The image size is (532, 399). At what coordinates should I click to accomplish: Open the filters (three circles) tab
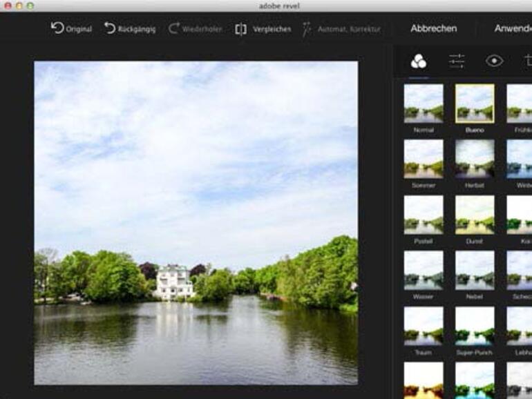419,61
